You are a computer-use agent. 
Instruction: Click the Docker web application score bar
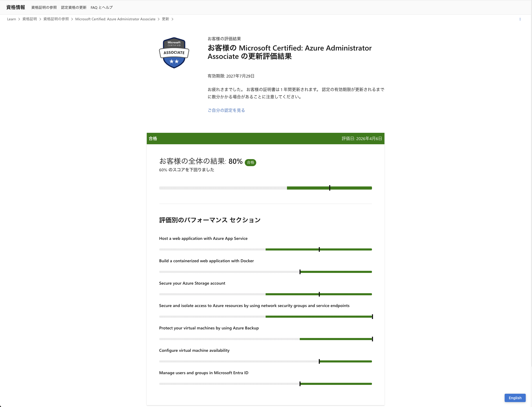click(265, 272)
